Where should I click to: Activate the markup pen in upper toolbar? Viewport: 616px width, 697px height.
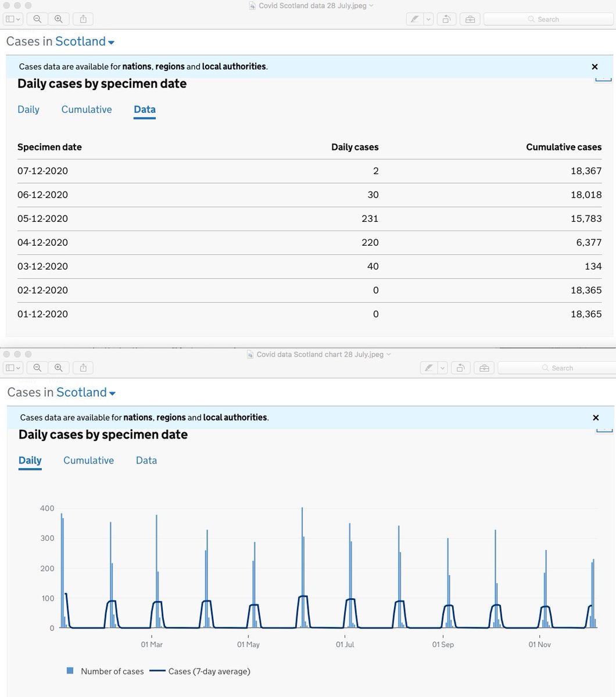point(414,19)
